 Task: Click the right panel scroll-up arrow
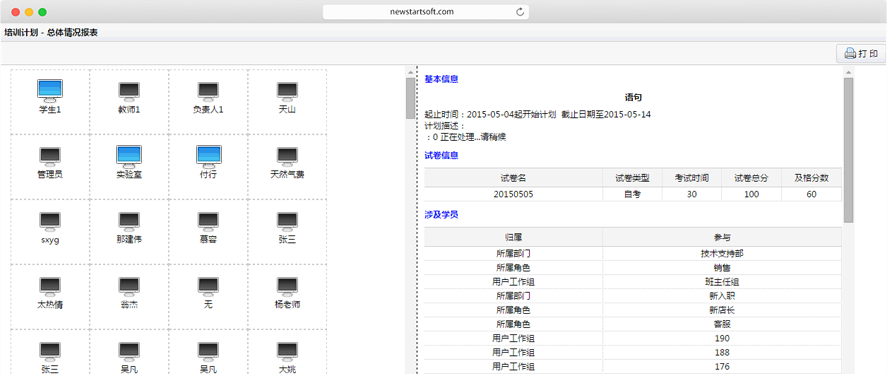click(x=848, y=71)
